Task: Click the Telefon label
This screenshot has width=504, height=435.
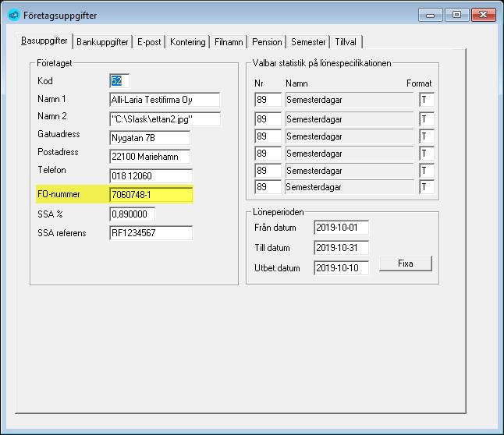Action: 51,170
